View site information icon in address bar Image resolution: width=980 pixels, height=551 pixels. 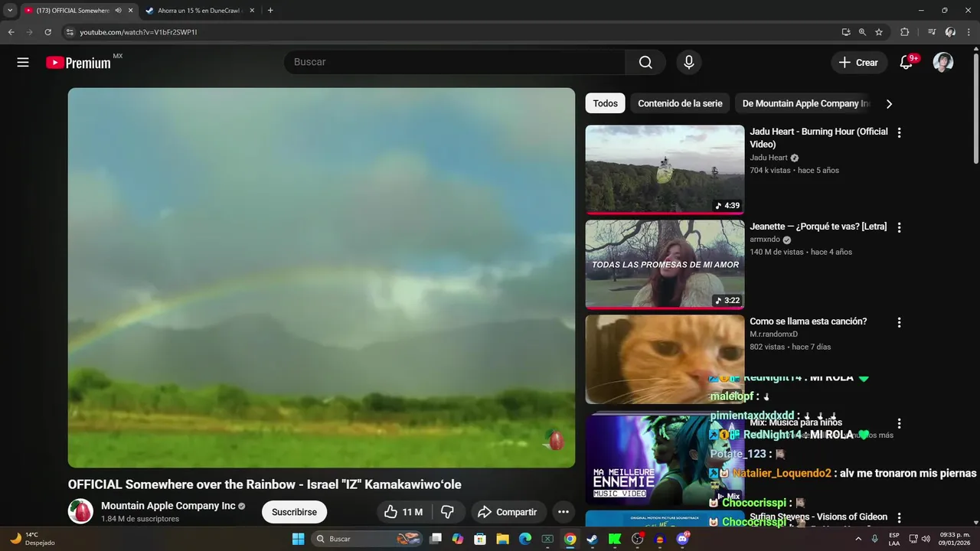pyautogui.click(x=69, y=32)
